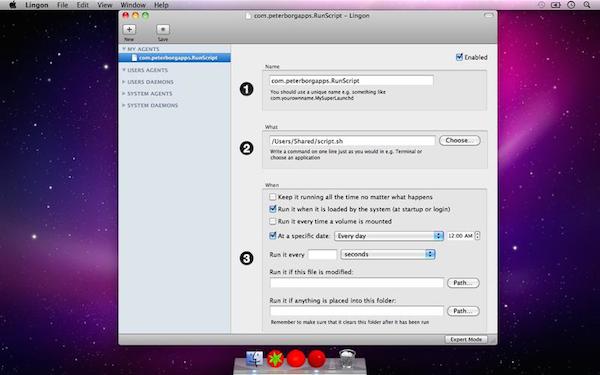The width and height of the screenshot is (600, 375).
Task: Click the 12:00 AM time field
Action: click(460, 236)
